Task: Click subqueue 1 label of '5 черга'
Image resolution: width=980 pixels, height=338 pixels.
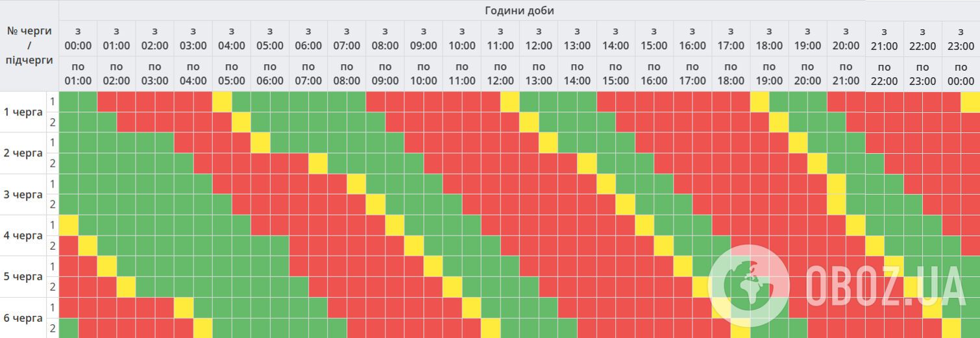Action: [x=53, y=266]
